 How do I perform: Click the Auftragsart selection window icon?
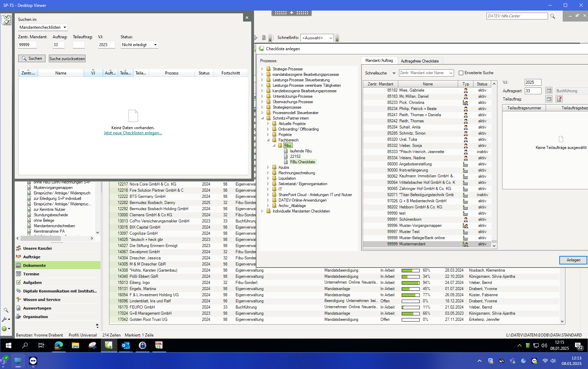tap(549, 91)
